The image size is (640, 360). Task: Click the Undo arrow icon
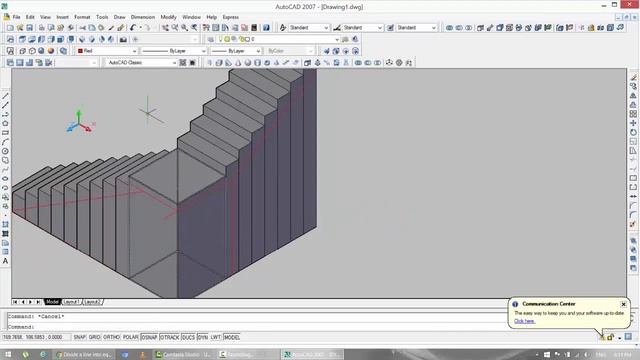tap(133, 28)
